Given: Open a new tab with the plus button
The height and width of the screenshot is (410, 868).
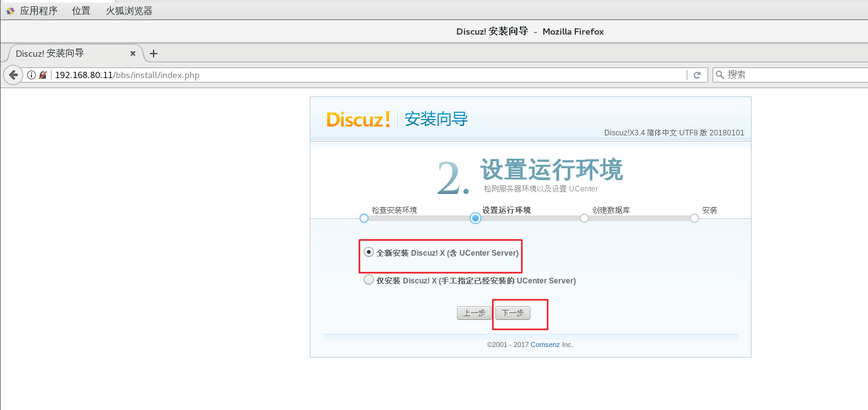Looking at the screenshot, I should point(154,54).
